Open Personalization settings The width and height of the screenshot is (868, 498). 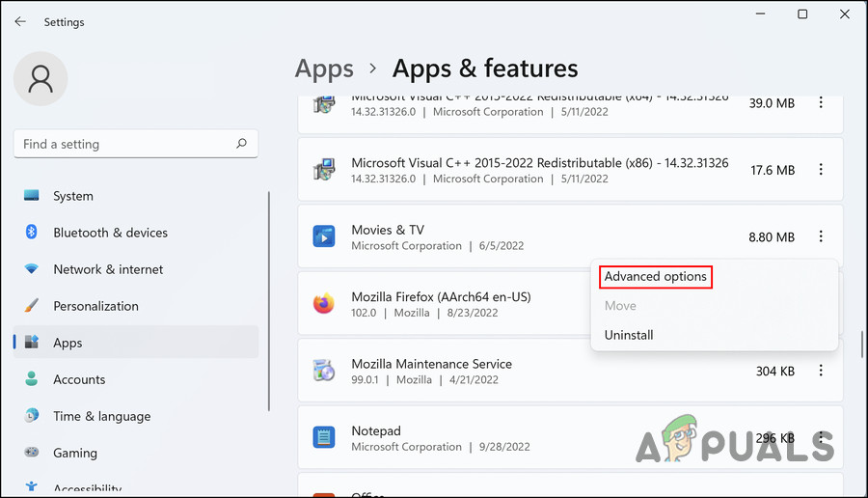(136, 306)
